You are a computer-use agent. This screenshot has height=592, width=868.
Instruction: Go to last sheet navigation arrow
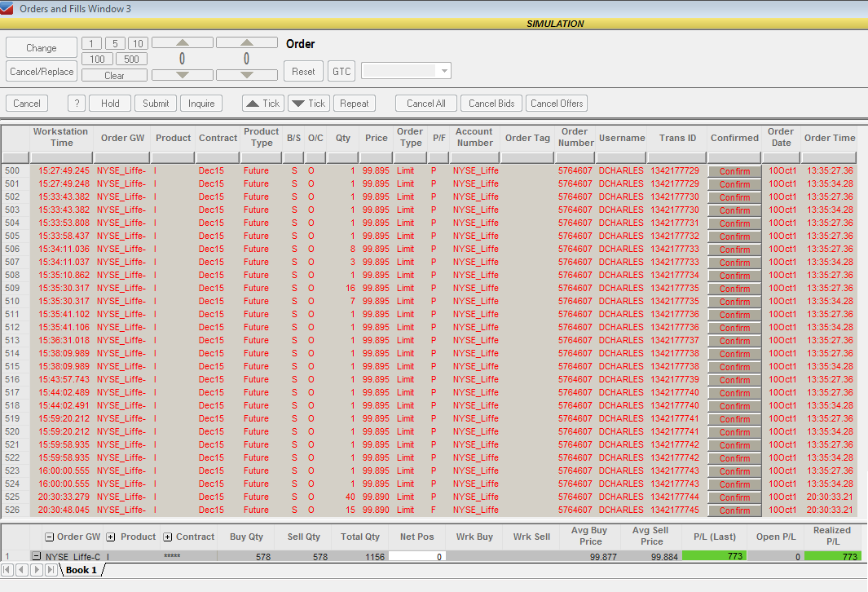pos(51,569)
